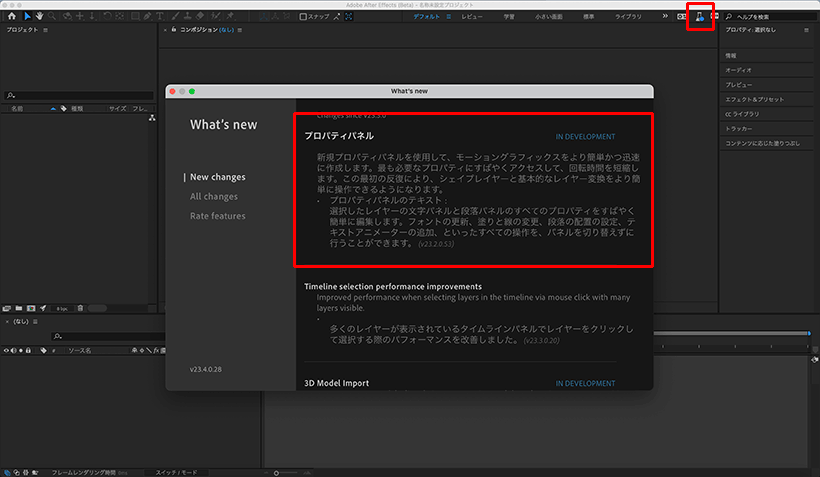Open Rate features in What's new sidebar
The width and height of the screenshot is (820, 477).
[x=218, y=215]
